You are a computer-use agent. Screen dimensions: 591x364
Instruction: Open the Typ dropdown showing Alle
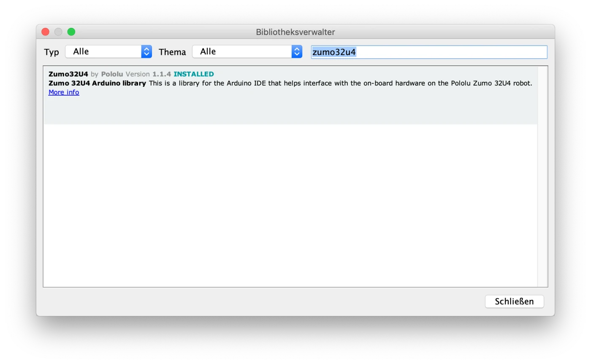[108, 51]
